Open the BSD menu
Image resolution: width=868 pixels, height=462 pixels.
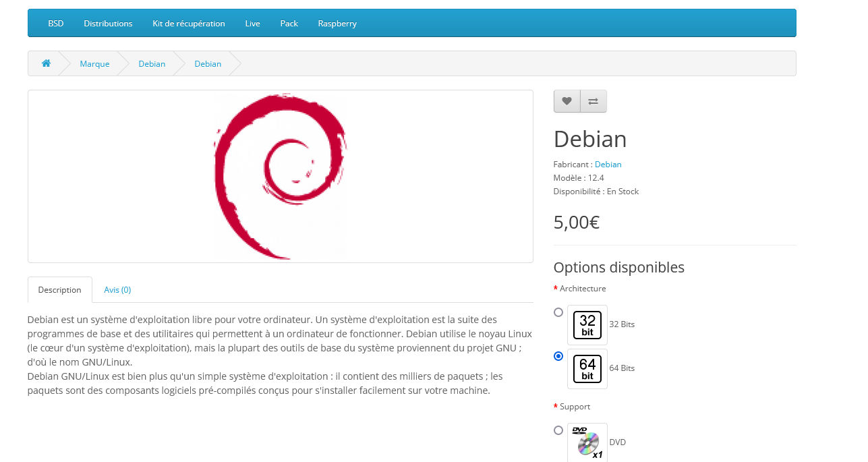click(x=56, y=24)
